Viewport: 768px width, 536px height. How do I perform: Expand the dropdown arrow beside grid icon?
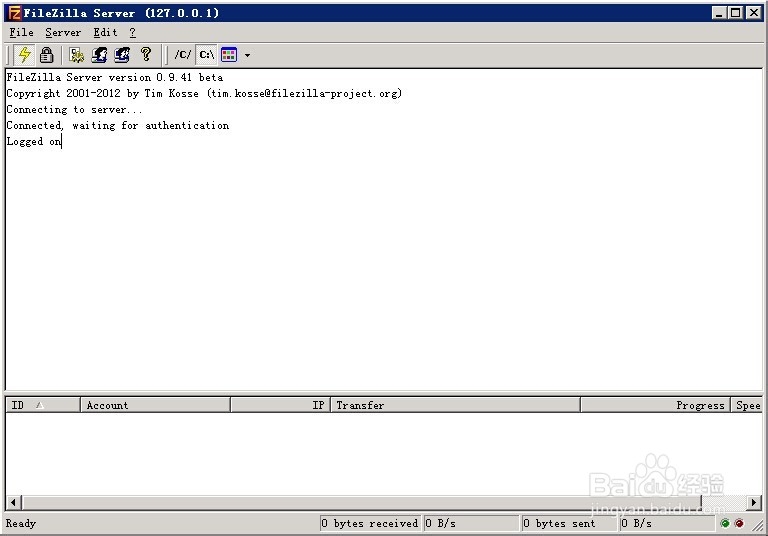[x=247, y=55]
